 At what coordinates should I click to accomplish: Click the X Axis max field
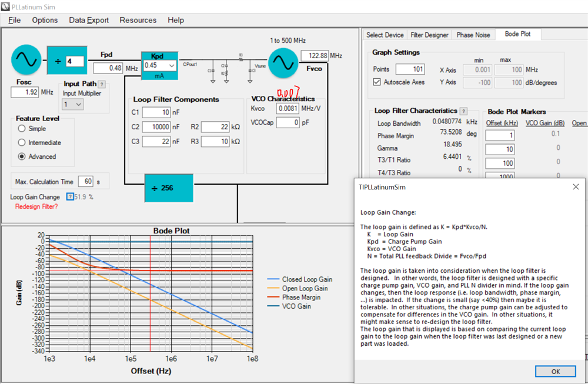coord(509,70)
